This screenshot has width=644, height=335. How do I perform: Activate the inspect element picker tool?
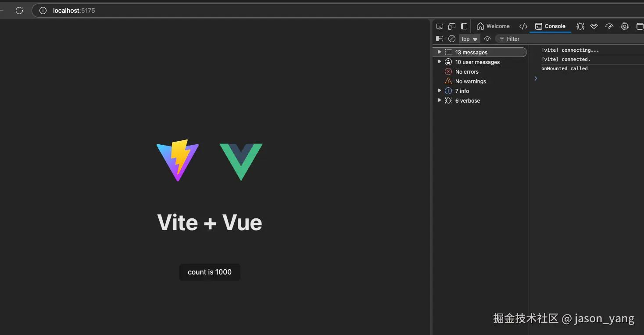tap(440, 26)
